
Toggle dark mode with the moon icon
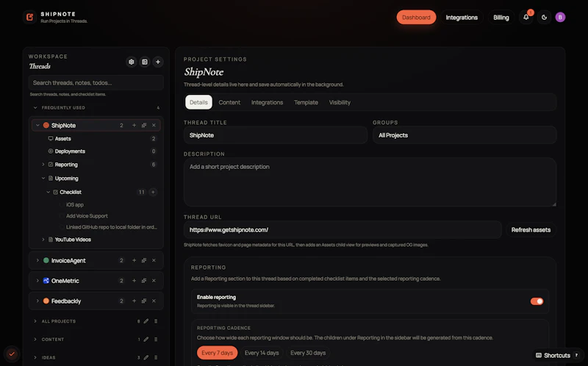544,17
